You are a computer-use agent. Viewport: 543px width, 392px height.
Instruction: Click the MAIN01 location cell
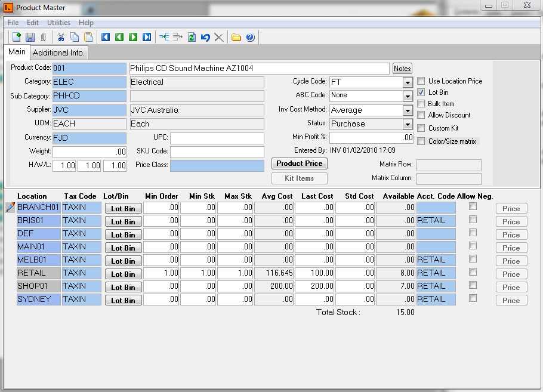[x=38, y=247]
